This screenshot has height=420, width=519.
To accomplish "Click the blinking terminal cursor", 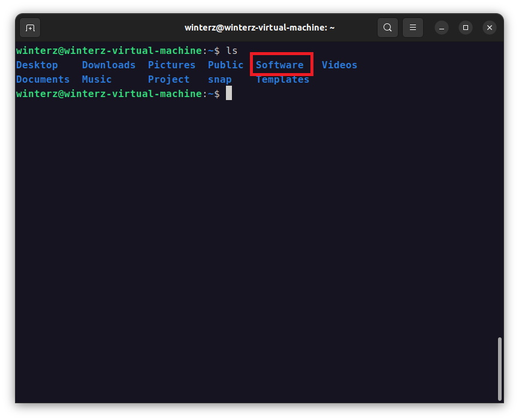I will (230, 93).
